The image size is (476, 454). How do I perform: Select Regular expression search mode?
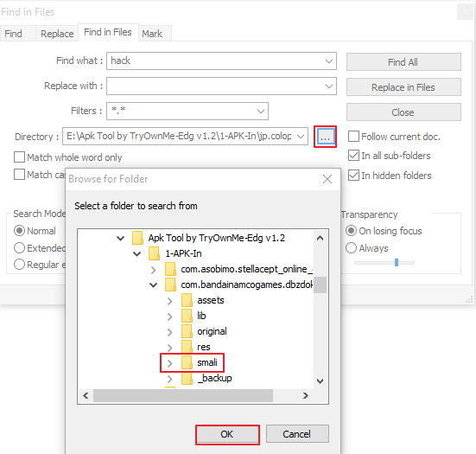coord(19,264)
